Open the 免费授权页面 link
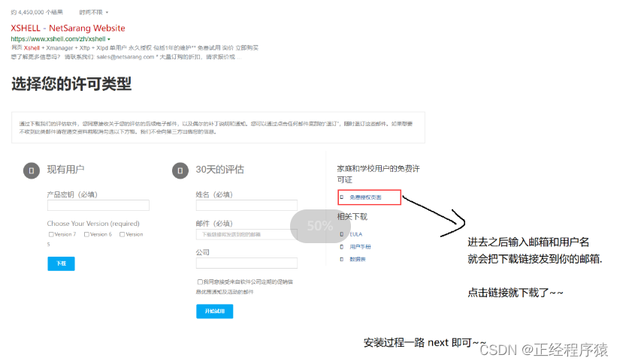The width and height of the screenshot is (620, 364). [x=365, y=197]
